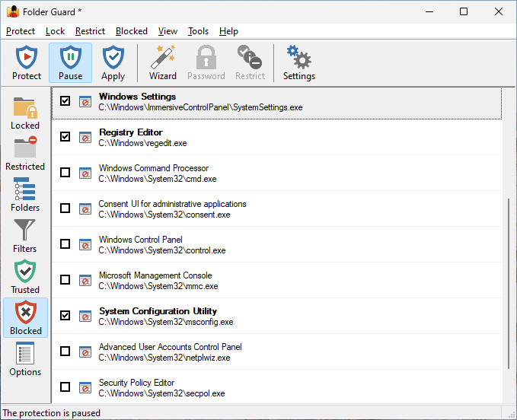Open the Tools menu

click(x=198, y=31)
